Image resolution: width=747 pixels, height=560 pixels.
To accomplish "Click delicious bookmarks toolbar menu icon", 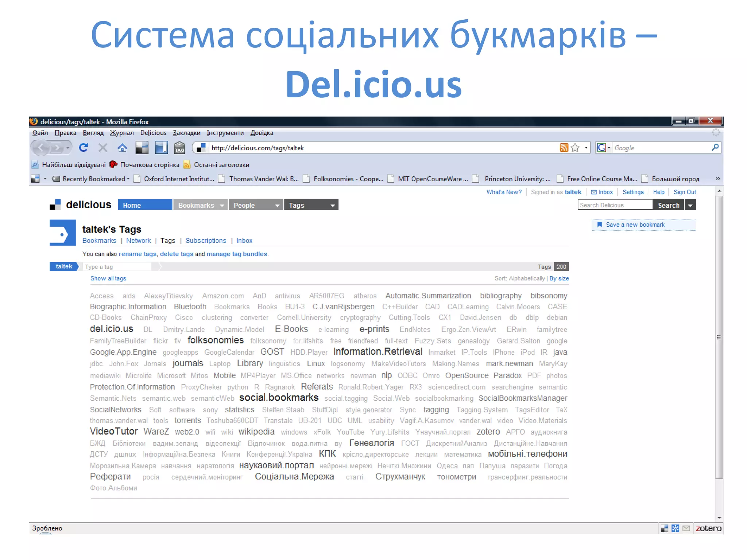I will (x=35, y=179).
